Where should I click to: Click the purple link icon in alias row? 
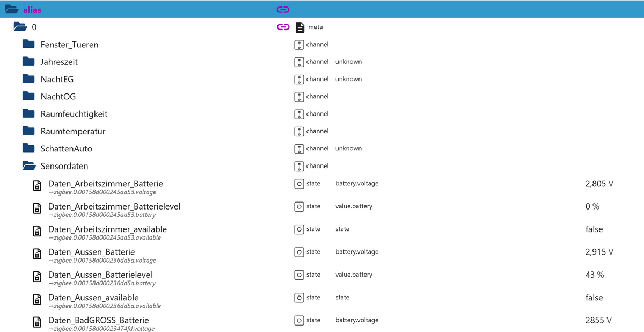(x=283, y=9)
